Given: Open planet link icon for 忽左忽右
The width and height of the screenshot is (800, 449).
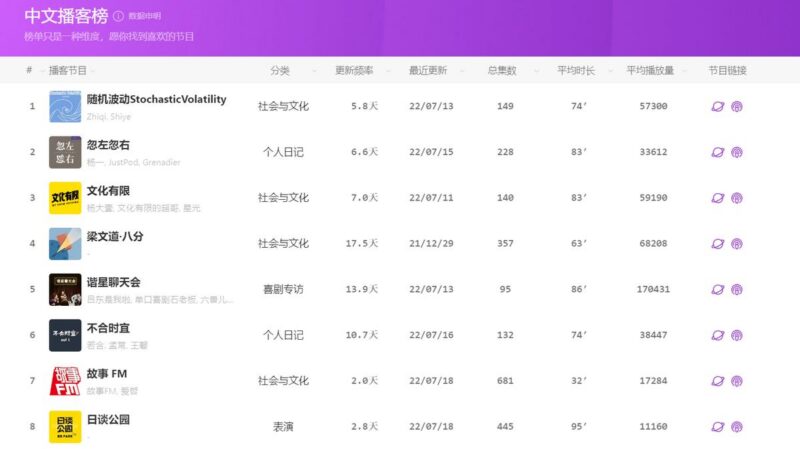Looking at the screenshot, I should 718,152.
